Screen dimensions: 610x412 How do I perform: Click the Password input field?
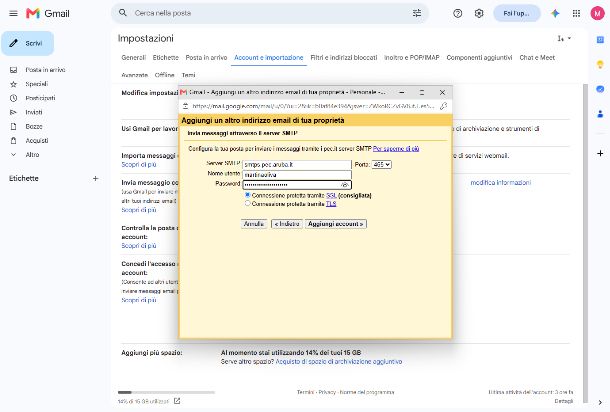point(297,185)
